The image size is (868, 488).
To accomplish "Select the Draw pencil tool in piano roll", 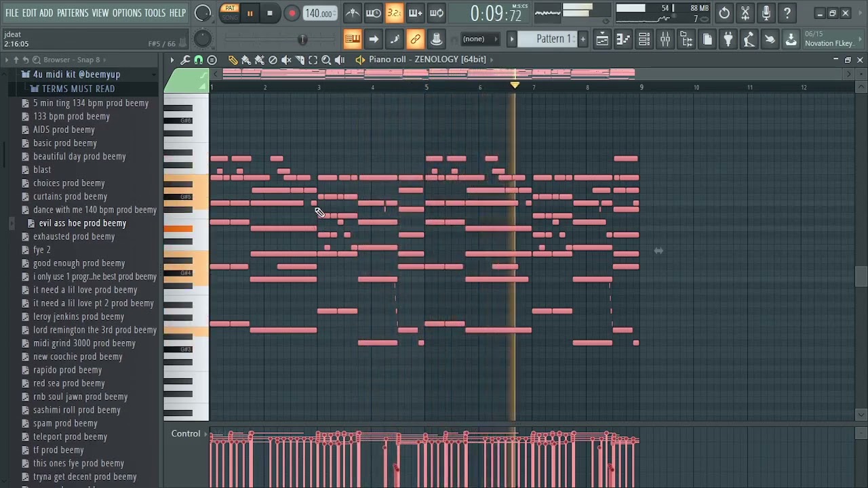I will [233, 60].
